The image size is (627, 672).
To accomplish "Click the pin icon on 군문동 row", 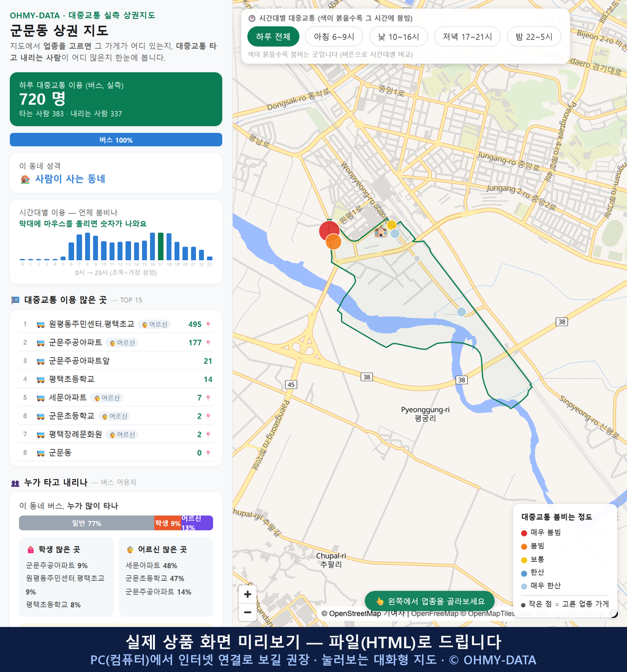I will coord(208,453).
